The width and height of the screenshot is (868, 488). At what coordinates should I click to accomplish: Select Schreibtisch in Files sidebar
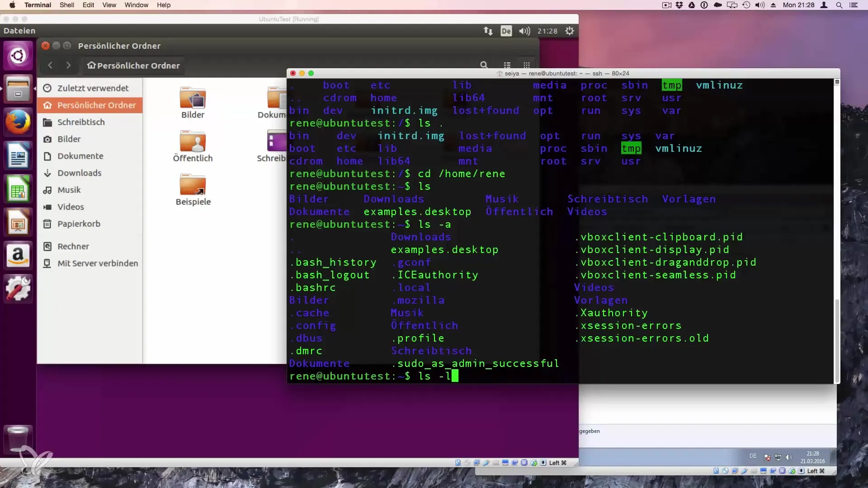tap(90, 122)
